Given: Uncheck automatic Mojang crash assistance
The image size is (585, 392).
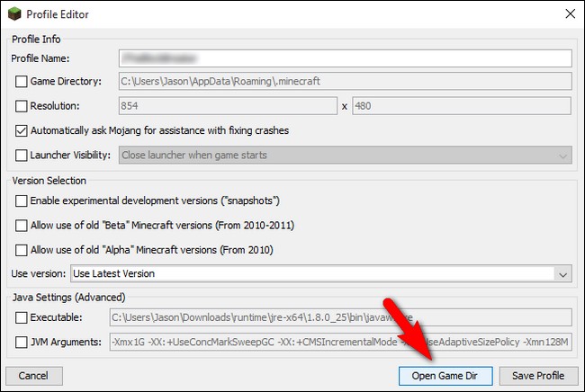Looking at the screenshot, I should [x=22, y=130].
